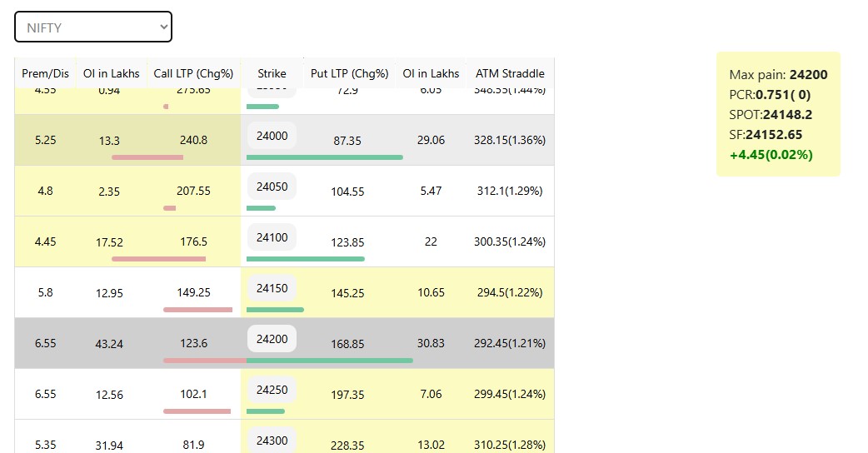Screen dimensions: 868x453
Task: Click the ATM Straddle column header
Action: click(510, 73)
